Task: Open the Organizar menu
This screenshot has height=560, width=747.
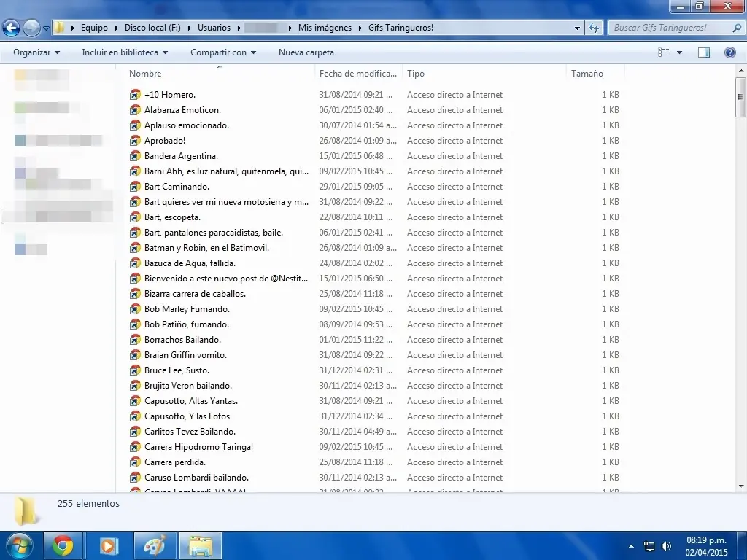Action: (x=36, y=52)
